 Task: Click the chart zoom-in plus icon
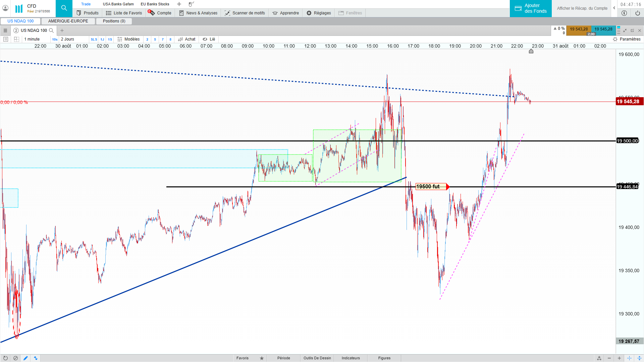tap(619, 358)
